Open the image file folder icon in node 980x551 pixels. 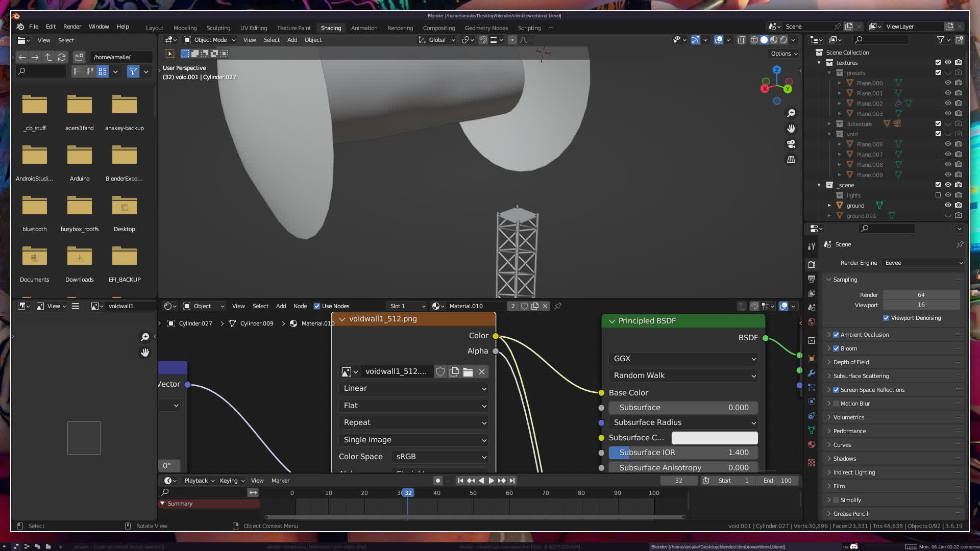coord(468,372)
